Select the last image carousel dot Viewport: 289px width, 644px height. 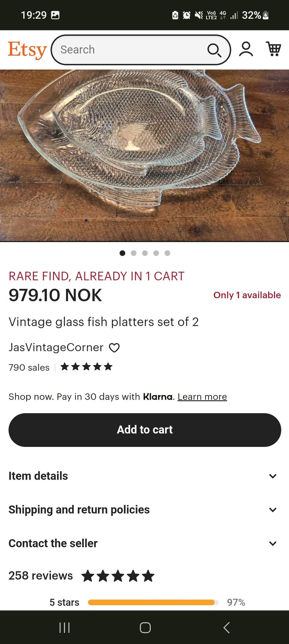[x=167, y=253]
